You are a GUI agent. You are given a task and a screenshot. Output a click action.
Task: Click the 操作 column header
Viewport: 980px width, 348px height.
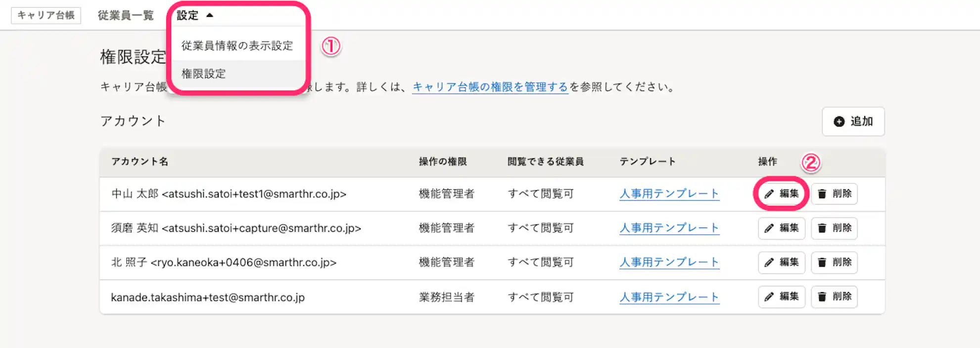pos(768,162)
